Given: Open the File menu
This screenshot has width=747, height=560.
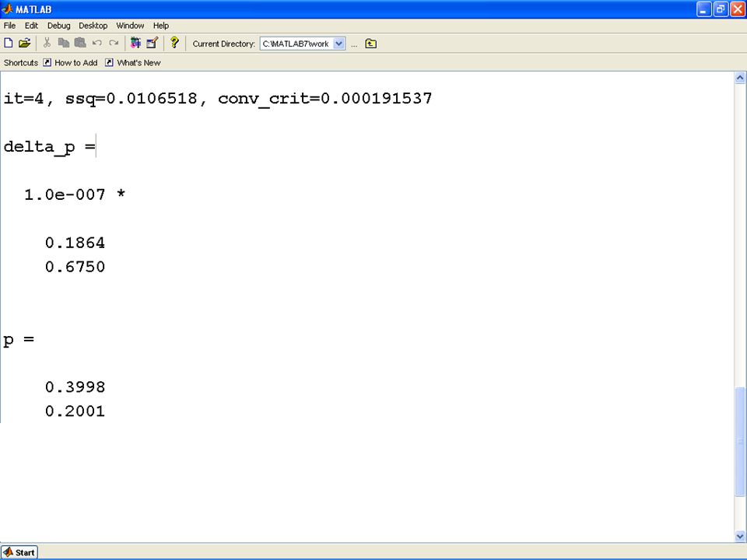Looking at the screenshot, I should 9,26.
